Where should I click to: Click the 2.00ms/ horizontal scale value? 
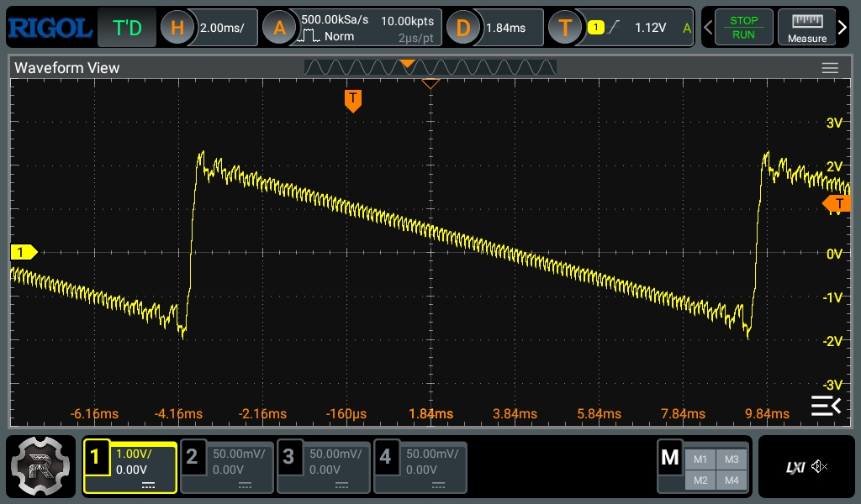(x=222, y=28)
